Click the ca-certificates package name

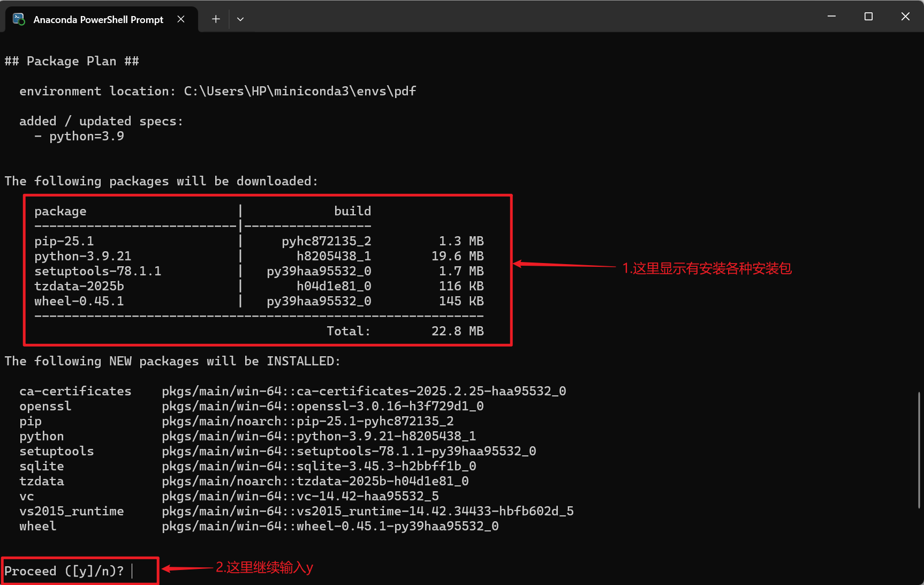coord(75,391)
